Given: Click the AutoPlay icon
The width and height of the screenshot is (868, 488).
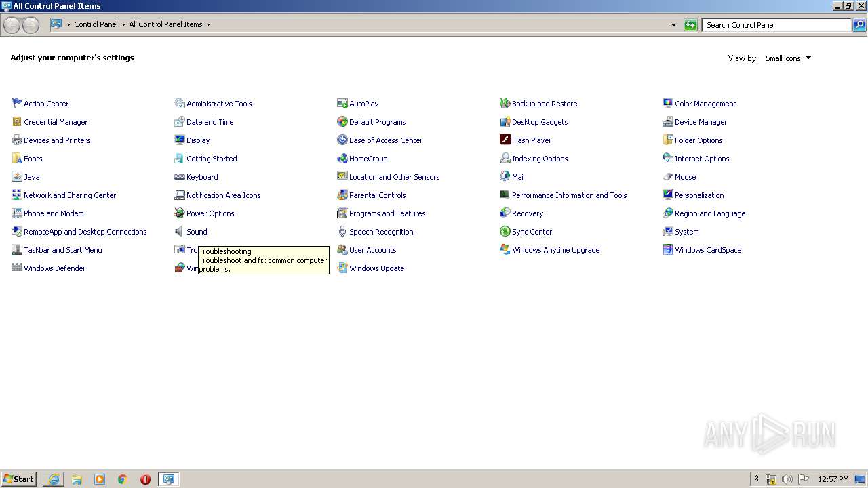Looking at the screenshot, I should [342, 104].
